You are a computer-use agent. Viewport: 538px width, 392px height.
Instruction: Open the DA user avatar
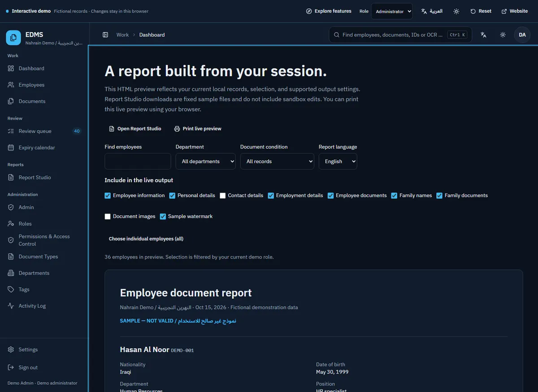point(522,35)
